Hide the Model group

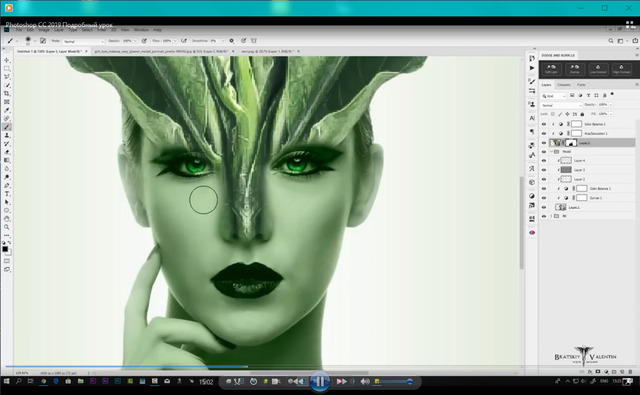544,152
